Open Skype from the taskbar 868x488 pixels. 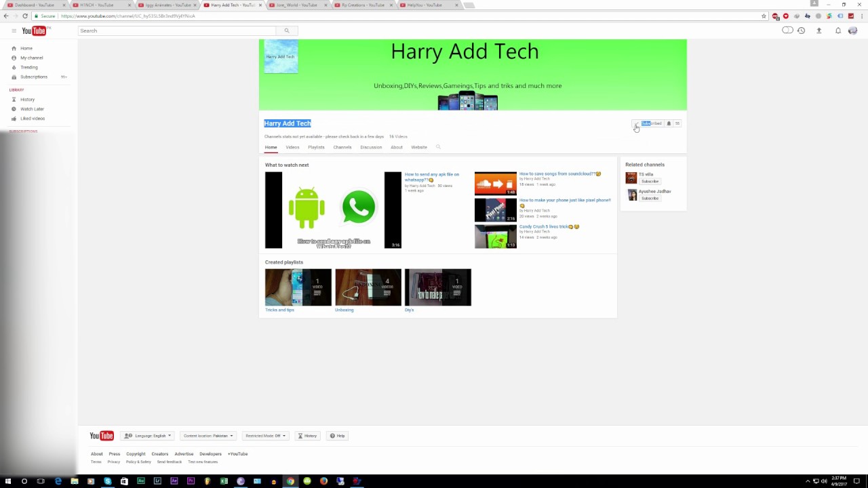(108, 481)
